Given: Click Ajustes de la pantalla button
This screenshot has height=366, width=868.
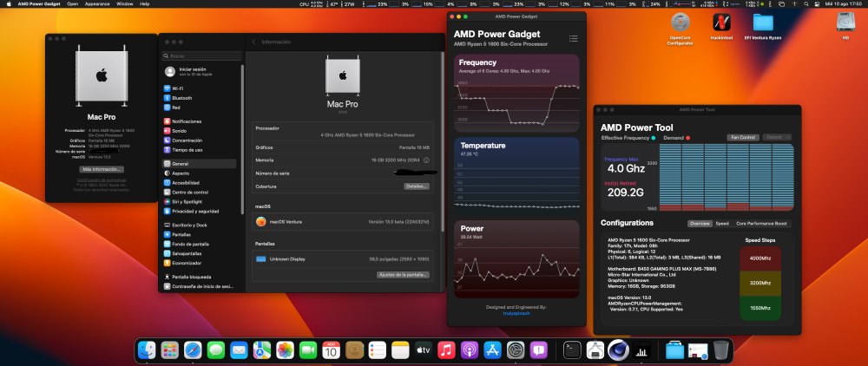Looking at the screenshot, I should tap(403, 275).
